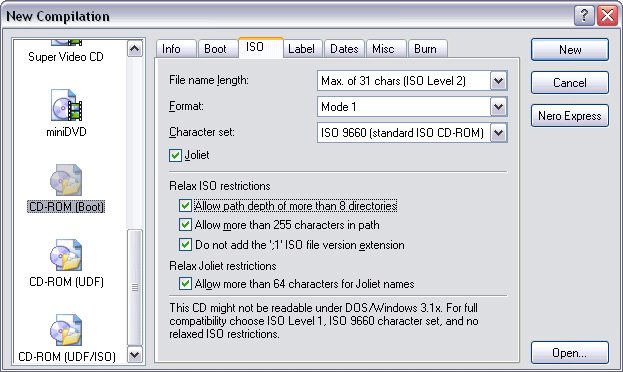Screen dimensions: 623x372
Task: Open the Label tab
Action: point(302,49)
